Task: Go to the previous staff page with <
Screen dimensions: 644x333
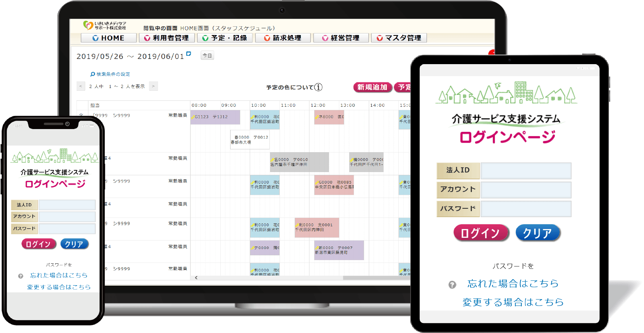Action: click(81, 86)
